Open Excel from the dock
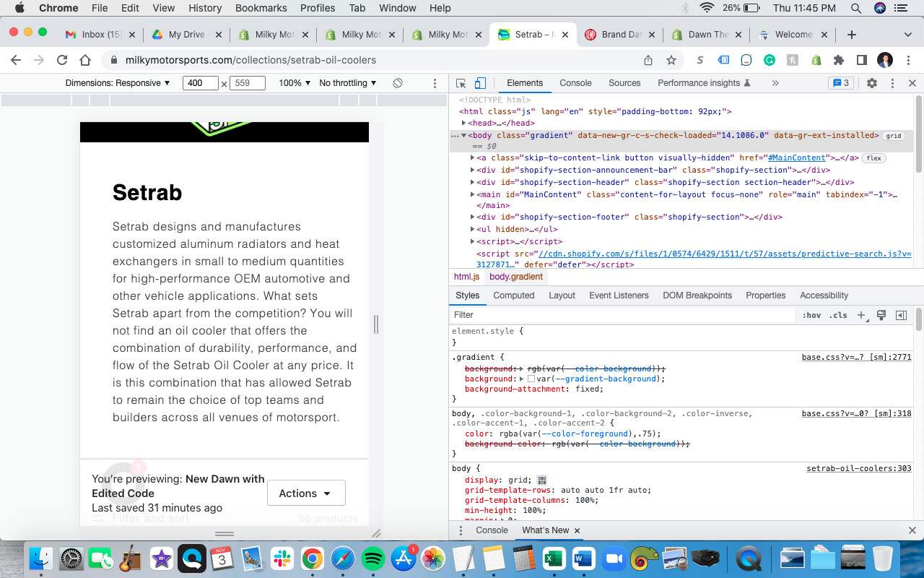This screenshot has width=924, height=578. point(554,558)
